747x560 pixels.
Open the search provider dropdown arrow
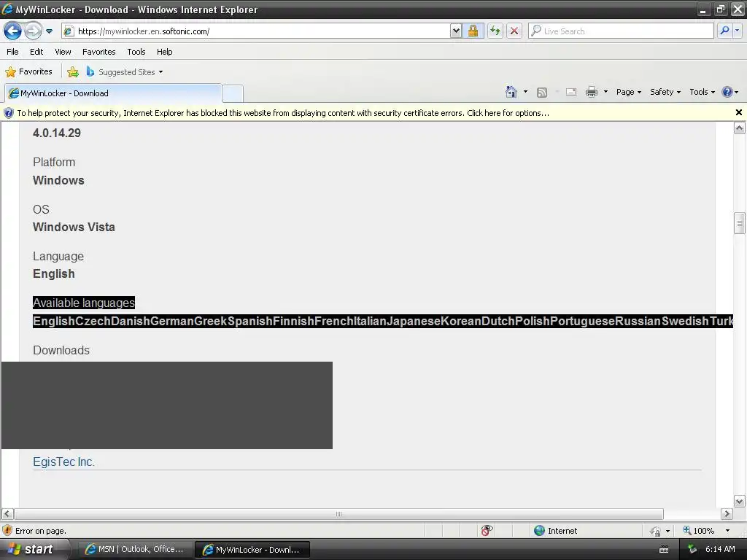pos(737,31)
